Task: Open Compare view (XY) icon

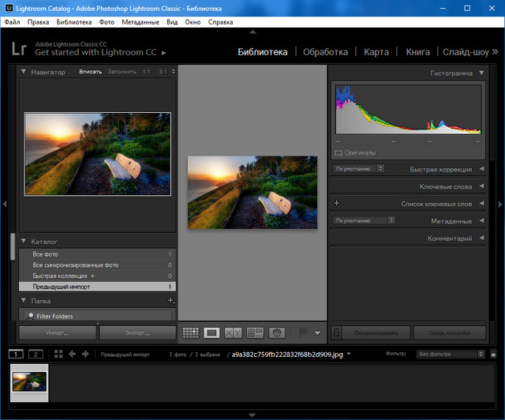Action: (x=233, y=333)
